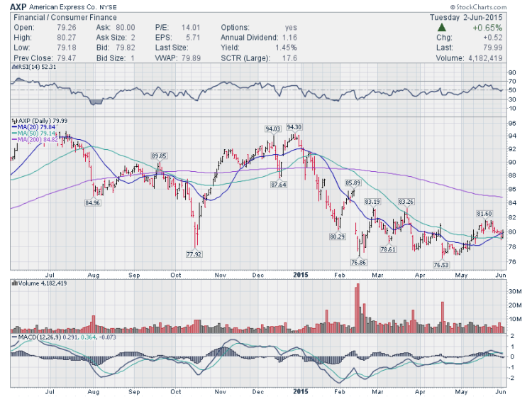Click the tallest February volume bar
Screen dimensions: 532x397
(x=358, y=308)
